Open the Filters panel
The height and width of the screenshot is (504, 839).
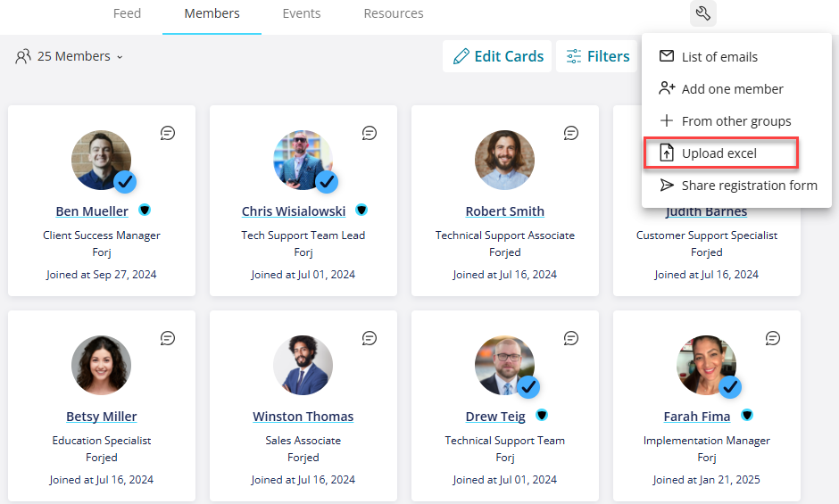(x=597, y=56)
